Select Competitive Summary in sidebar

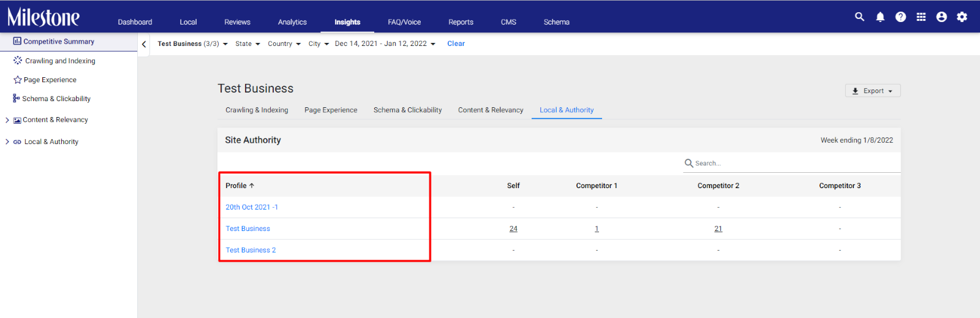pos(59,42)
